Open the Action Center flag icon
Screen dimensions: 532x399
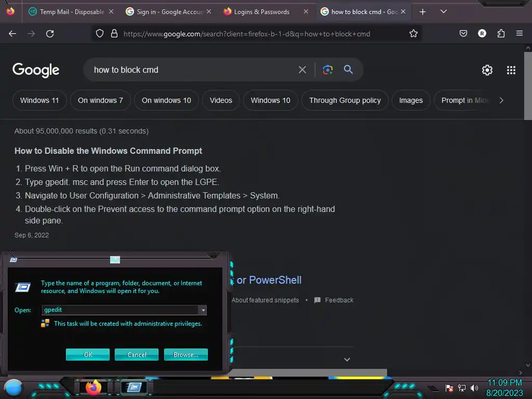(449, 388)
